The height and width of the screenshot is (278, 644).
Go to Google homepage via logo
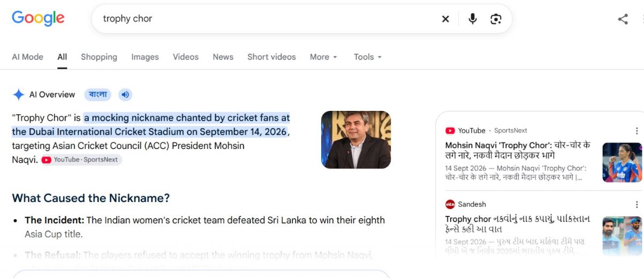(38, 18)
